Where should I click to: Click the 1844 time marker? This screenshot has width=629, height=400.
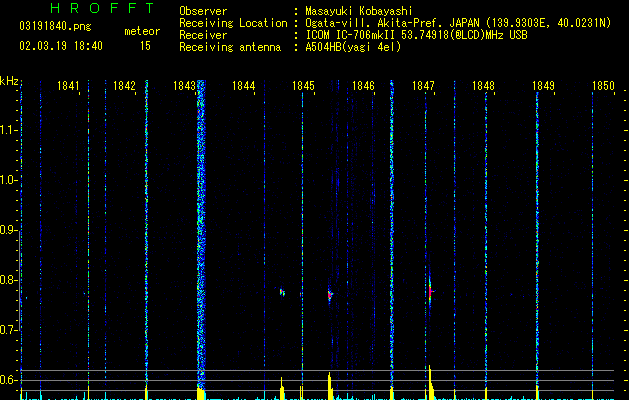[243, 86]
